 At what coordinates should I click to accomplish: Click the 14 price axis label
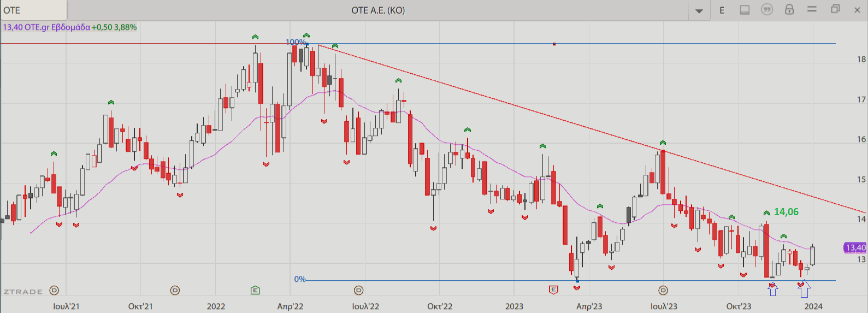pyautogui.click(x=861, y=219)
